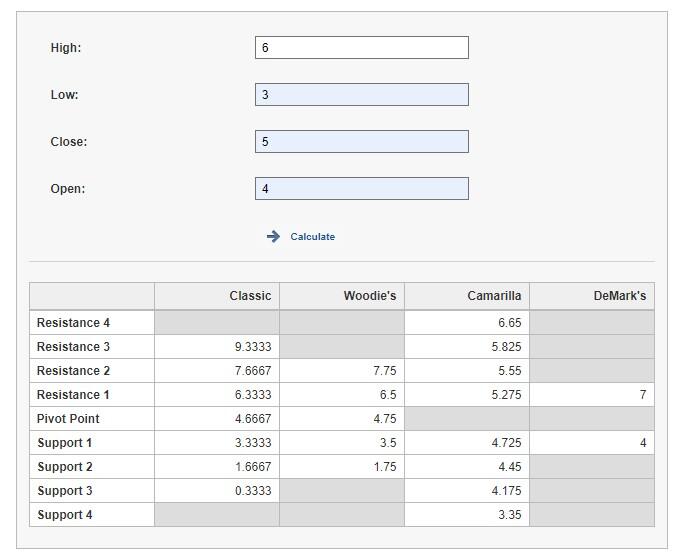Select DeMark's Support 1 value 4
Viewport: 673px width, 552px height.
tap(643, 443)
